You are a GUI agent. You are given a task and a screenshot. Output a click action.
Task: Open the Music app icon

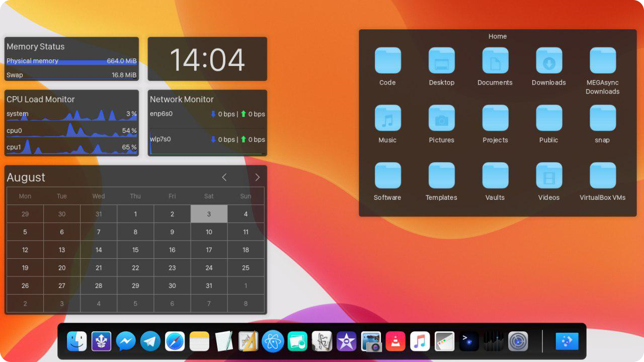pyautogui.click(x=420, y=341)
